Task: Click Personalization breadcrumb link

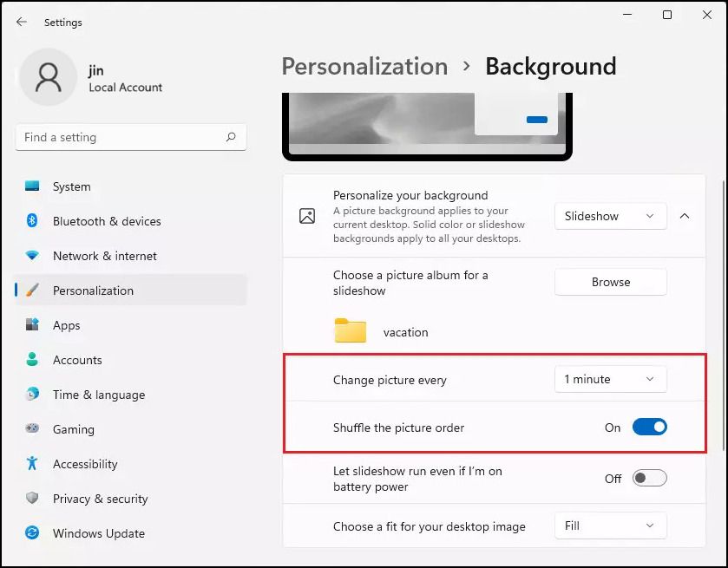Action: point(364,67)
